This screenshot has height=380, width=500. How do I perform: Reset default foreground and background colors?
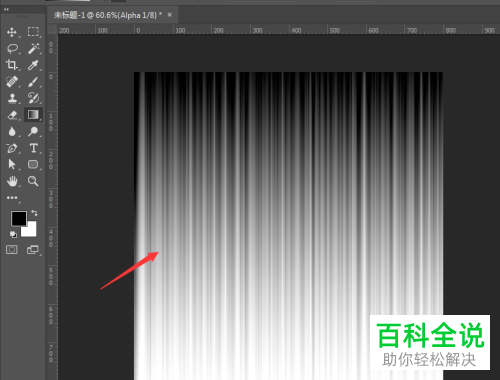13,235
